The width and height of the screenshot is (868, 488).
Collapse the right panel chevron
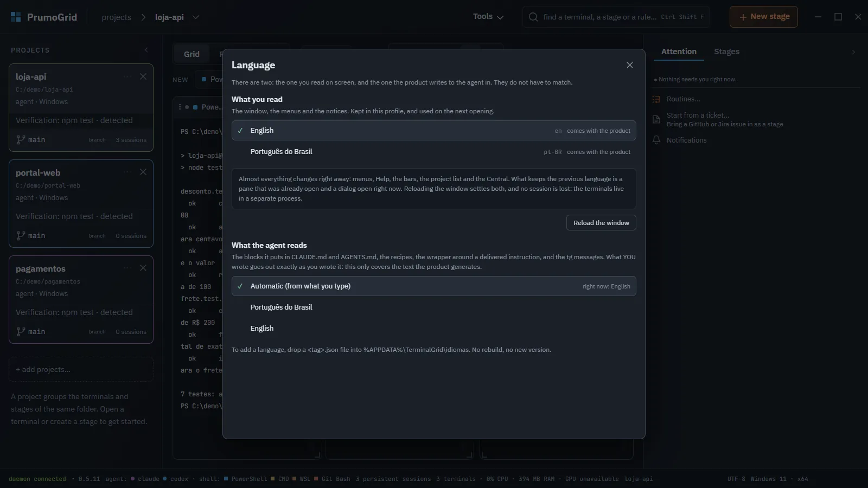(853, 52)
